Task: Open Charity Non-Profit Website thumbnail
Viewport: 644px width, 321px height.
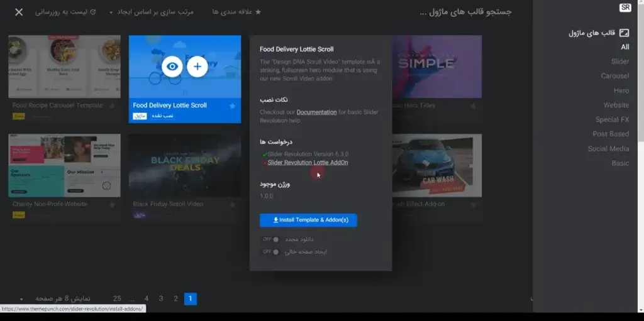Action: click(65, 165)
